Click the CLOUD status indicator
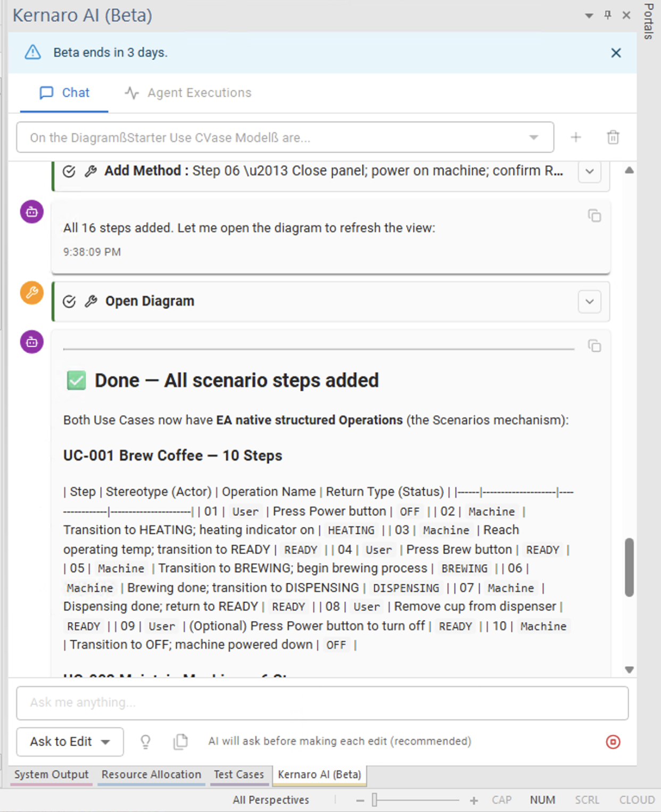The width and height of the screenshot is (661, 812). click(x=637, y=800)
